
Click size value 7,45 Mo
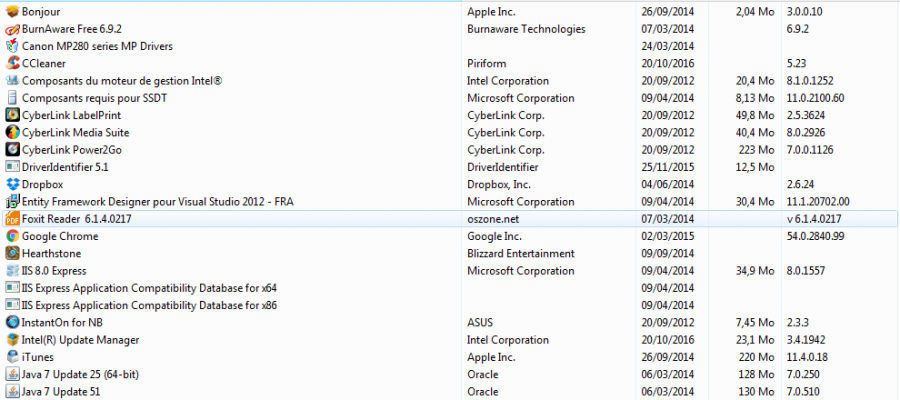[755, 323]
